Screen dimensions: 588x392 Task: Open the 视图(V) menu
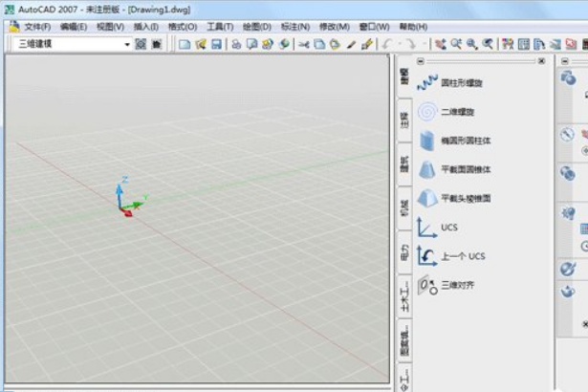pos(110,27)
